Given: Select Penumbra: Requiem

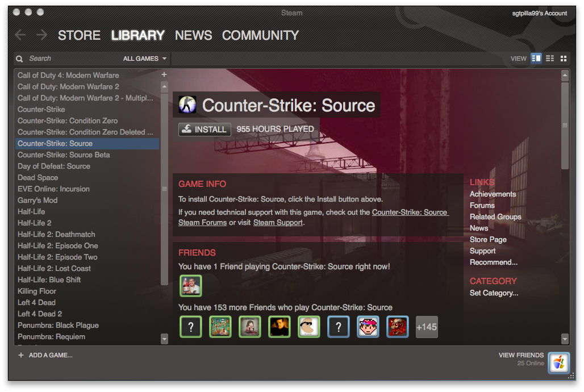Looking at the screenshot, I should (87, 336).
